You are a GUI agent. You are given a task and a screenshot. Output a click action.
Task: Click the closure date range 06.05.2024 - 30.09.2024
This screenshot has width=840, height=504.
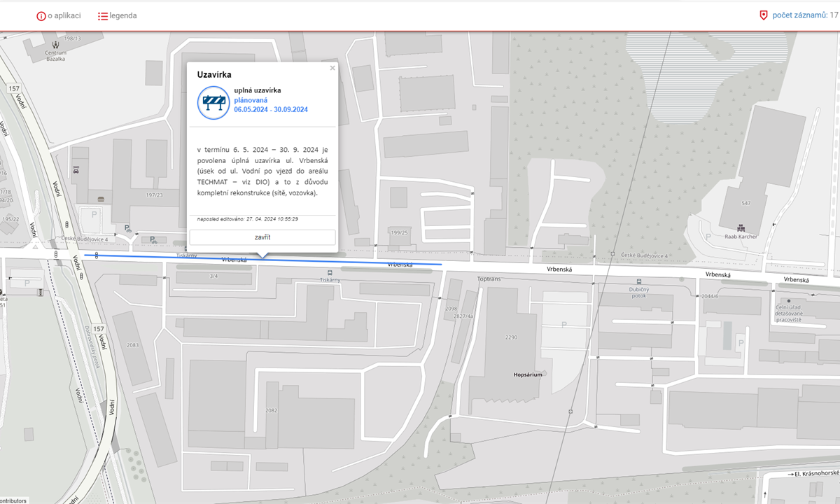click(x=271, y=110)
